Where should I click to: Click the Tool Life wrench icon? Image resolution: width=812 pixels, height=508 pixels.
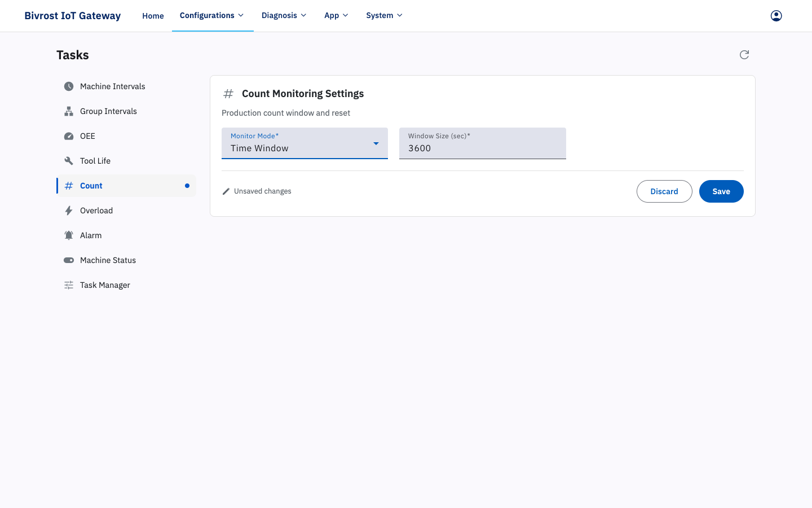coord(69,161)
